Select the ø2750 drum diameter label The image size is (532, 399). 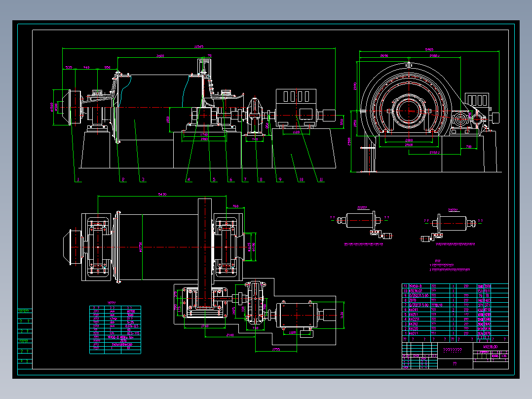(141, 247)
